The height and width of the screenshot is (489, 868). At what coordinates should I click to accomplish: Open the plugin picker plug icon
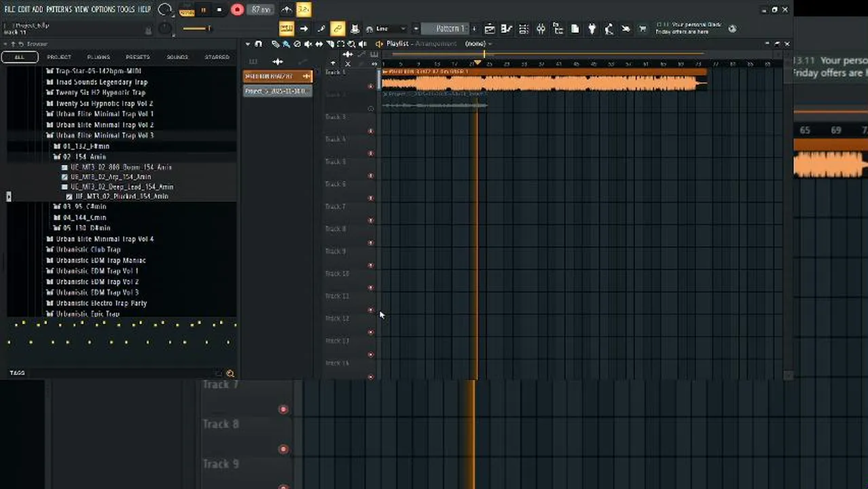pos(592,29)
